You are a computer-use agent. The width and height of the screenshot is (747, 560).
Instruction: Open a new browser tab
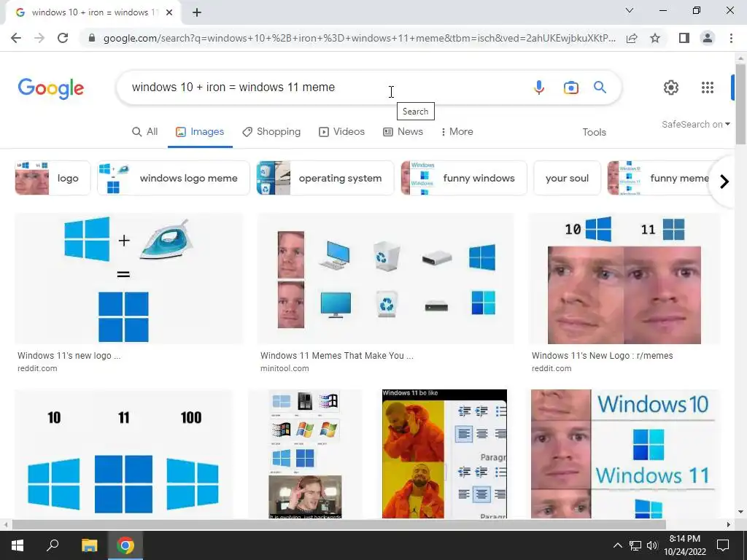[197, 13]
